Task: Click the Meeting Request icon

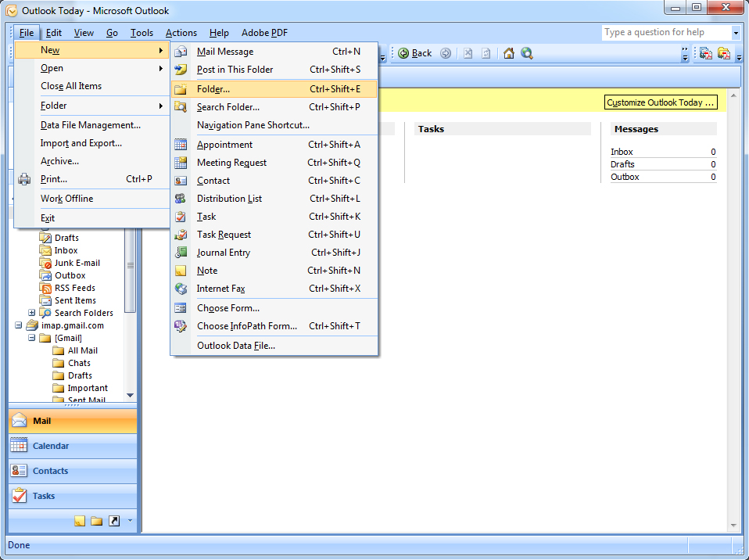Action: point(181,163)
